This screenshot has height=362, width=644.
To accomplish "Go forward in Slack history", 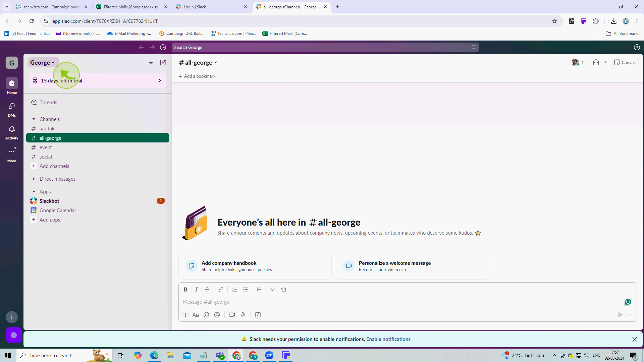I will point(152,47).
